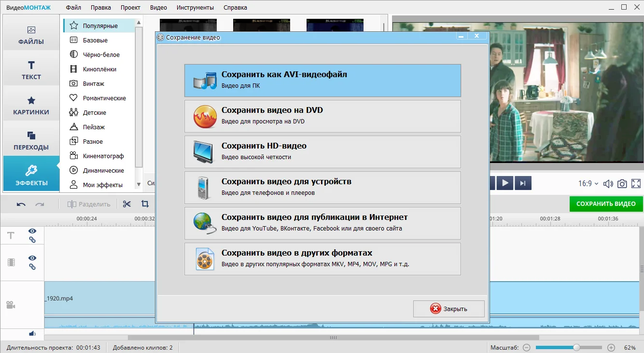This screenshot has width=644, height=353.
Task: Select the Винтаж effects category
Action: tap(93, 83)
